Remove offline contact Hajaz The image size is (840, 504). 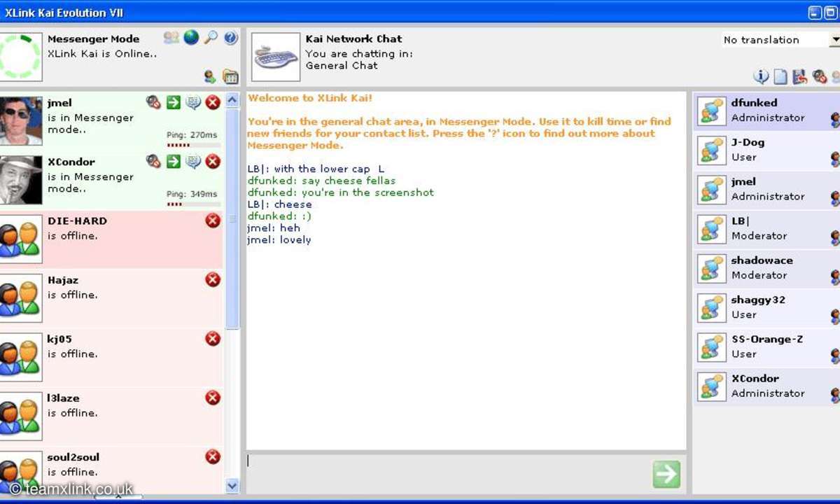(213, 279)
